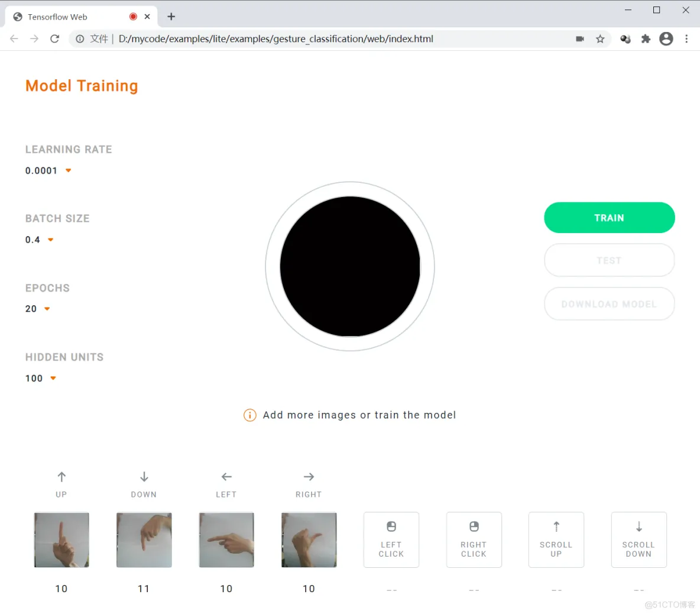Open the Hidden Units dropdown
The image size is (700, 614).
[41, 378]
